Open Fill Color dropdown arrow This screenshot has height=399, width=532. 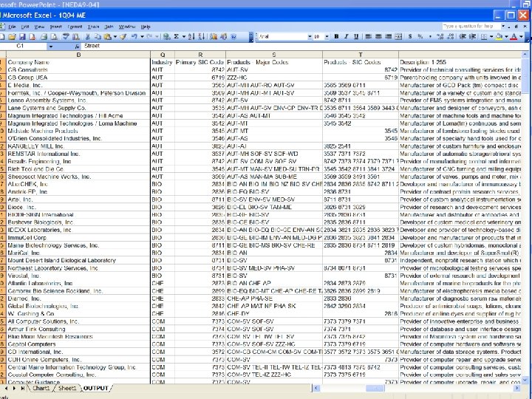tap(507, 37)
